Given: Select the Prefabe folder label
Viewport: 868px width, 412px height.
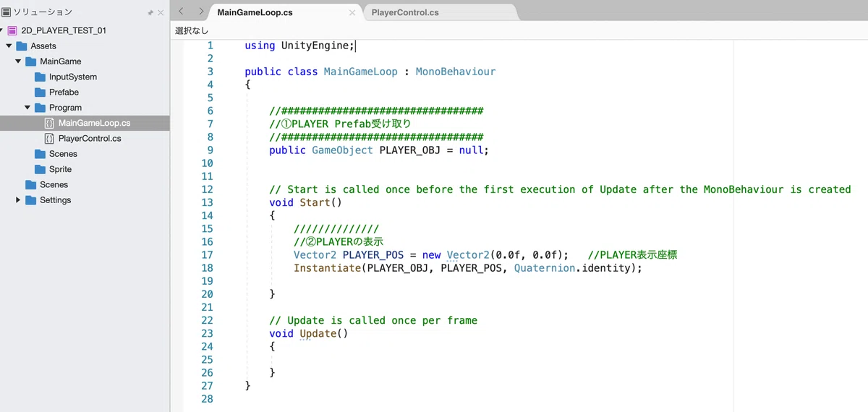Looking at the screenshot, I should (x=64, y=93).
